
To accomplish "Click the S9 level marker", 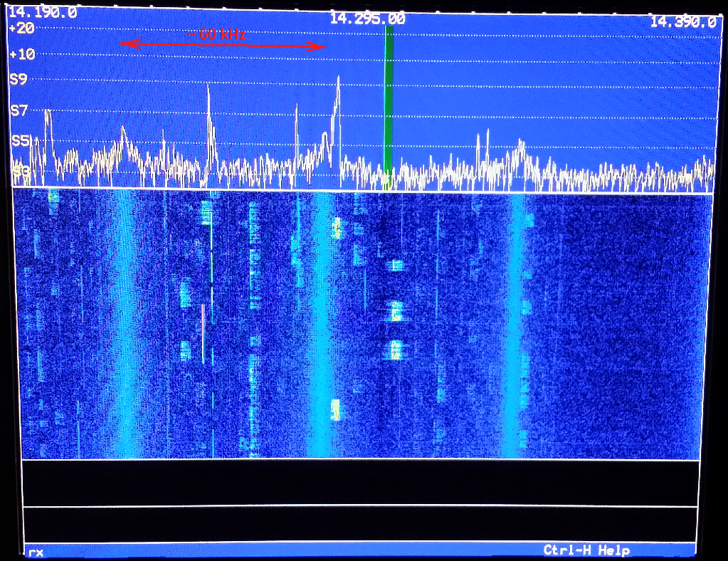I will tap(19, 80).
